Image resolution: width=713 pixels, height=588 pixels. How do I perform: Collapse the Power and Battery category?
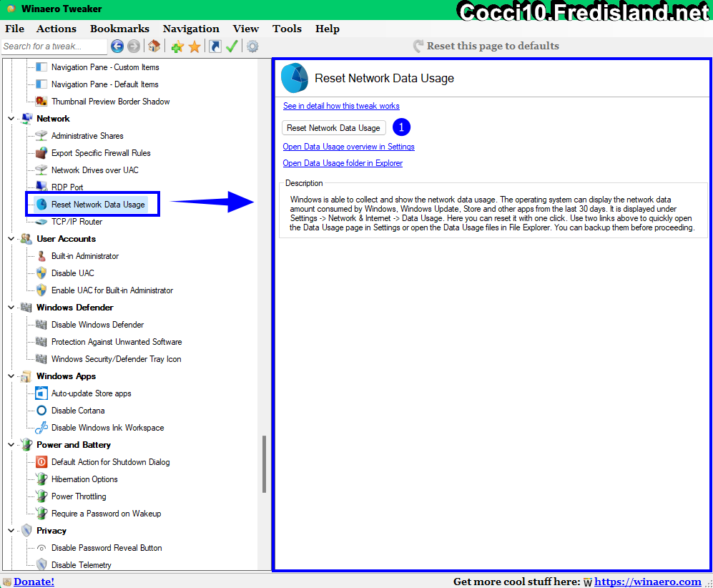[11, 445]
